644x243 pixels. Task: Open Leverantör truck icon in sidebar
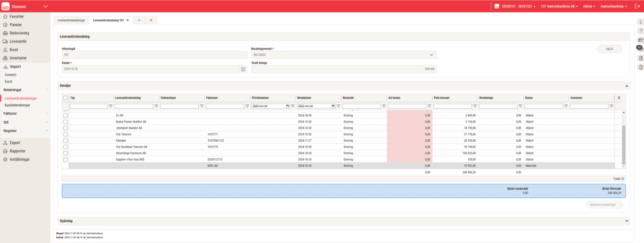(x=6, y=41)
